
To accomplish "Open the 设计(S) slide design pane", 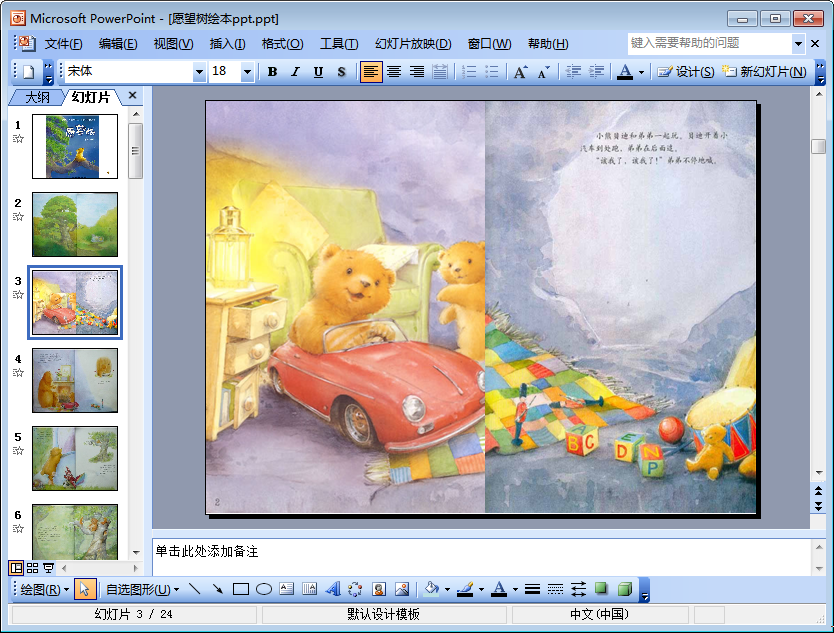I will [686, 71].
